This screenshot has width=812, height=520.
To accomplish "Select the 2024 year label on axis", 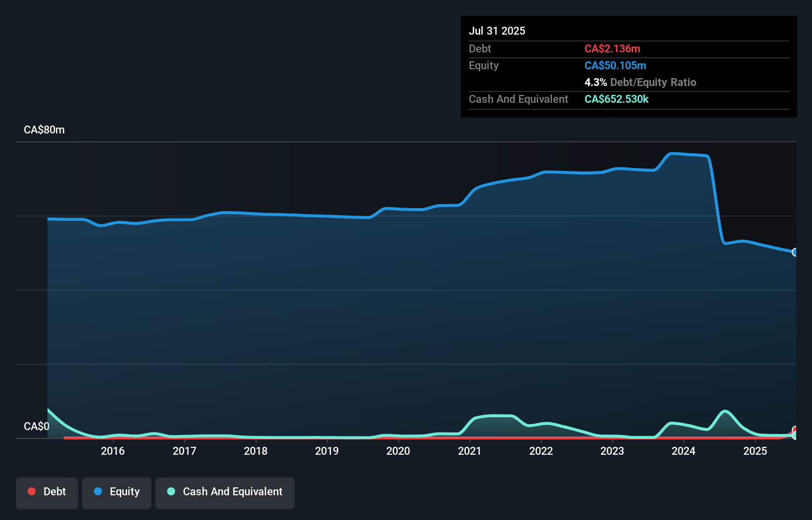I will [683, 451].
